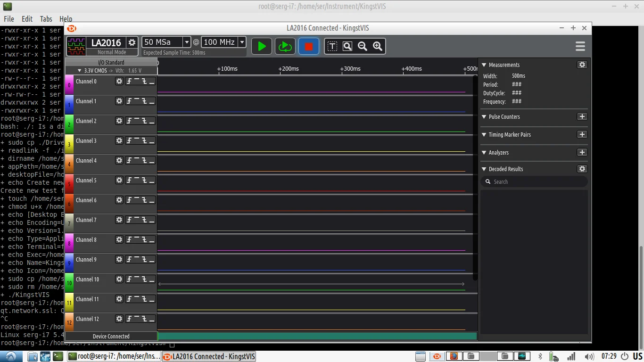
Task: Collapse the Analyzers section
Action: 484,152
